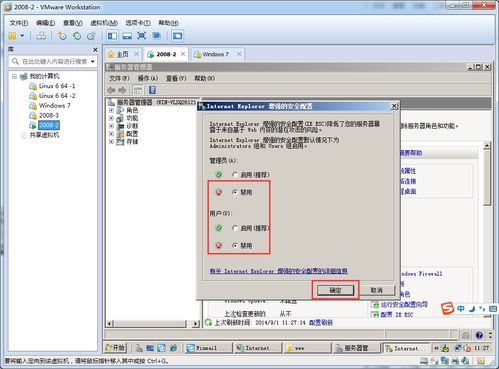Select the 2008-3 virtual machine in library
499x369 pixels.
pyautogui.click(x=49, y=115)
